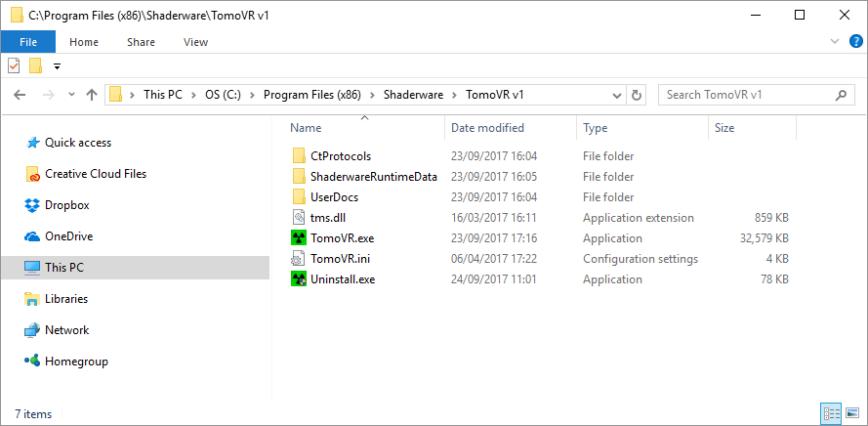Click Shaderware in the breadcrumb path
Image resolution: width=868 pixels, height=426 pixels.
point(414,95)
